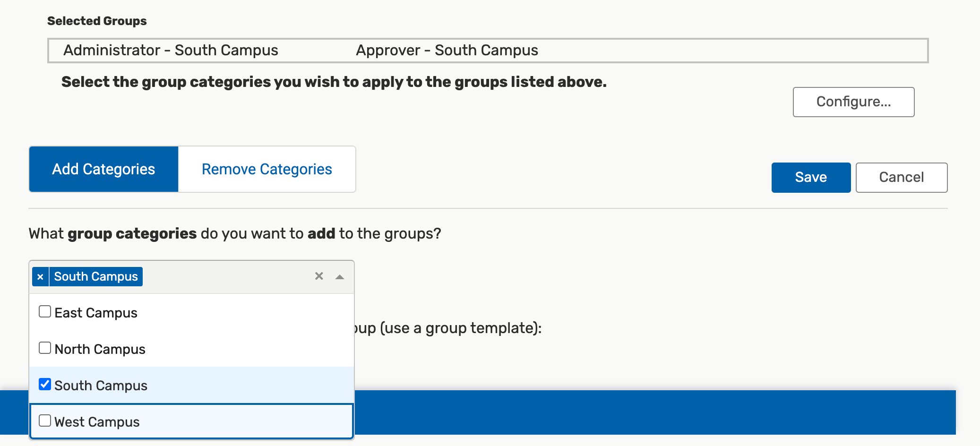Select Approver - South Campus group
This screenshot has width=980, height=446.
[447, 51]
